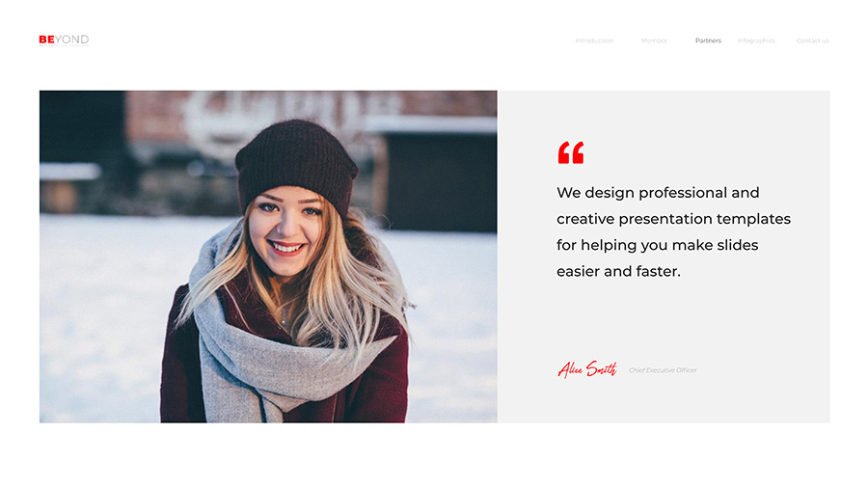This screenshot has width=868, height=488.
Task: Select the Chief Executive Officer caption
Action: pos(663,370)
